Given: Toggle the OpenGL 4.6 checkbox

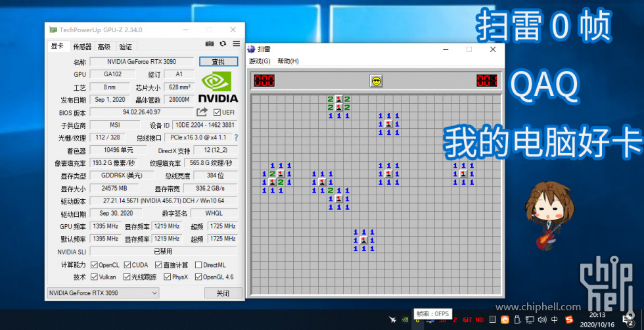Looking at the screenshot, I should tap(198, 277).
